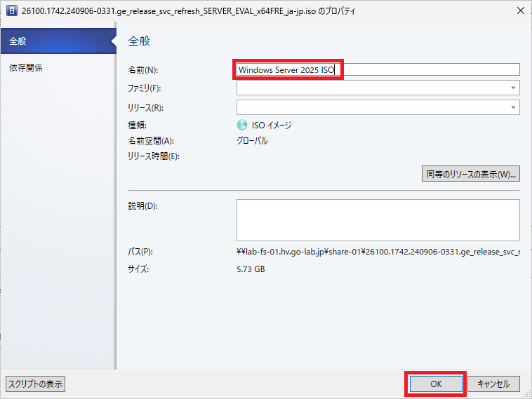Click the 説明(D): label
Screen dimensions: 532x399
tap(143, 205)
